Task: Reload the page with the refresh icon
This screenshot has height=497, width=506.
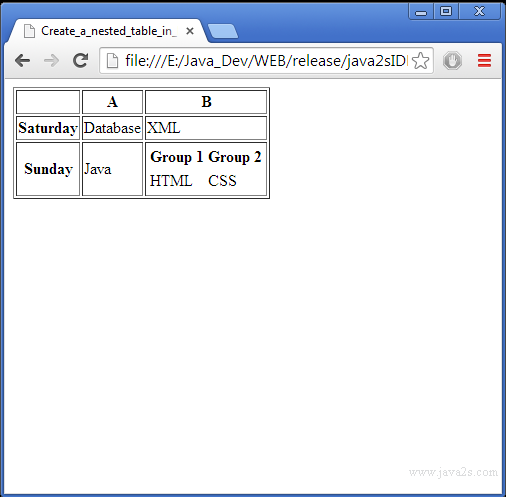Action: coord(80,60)
